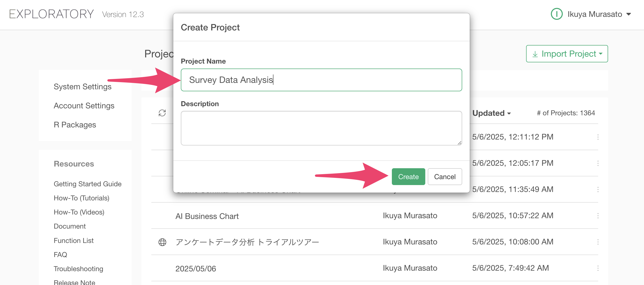The image size is (644, 285).
Task: Open the Function List resource link
Action: 74,240
